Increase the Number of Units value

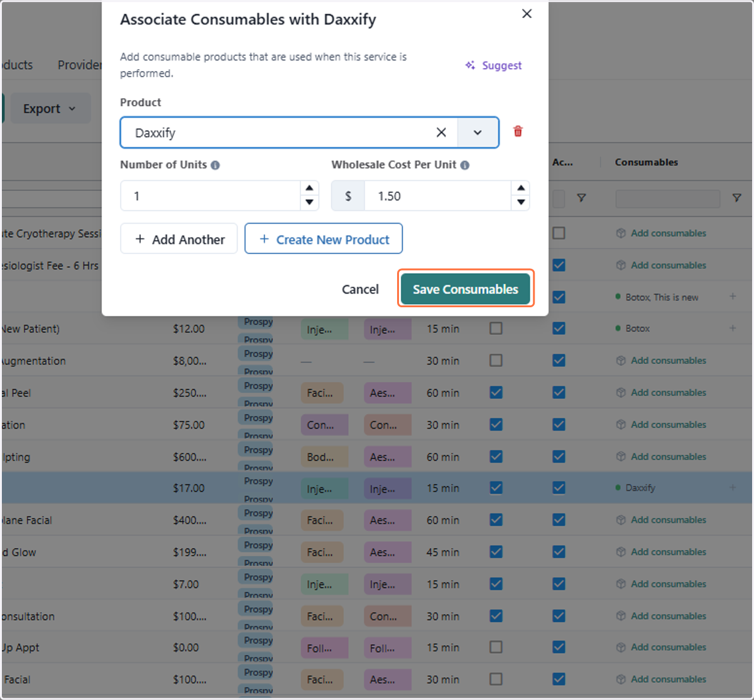[309, 189]
